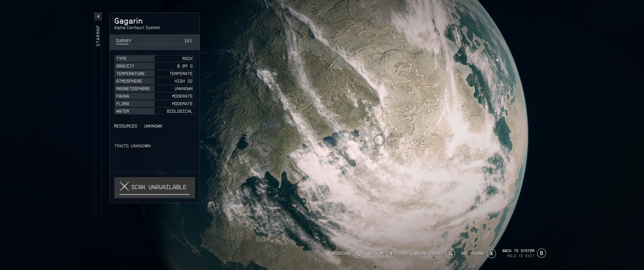The image size is (644, 270).
Task: Click the Scan Unavailable button
Action: click(x=154, y=188)
